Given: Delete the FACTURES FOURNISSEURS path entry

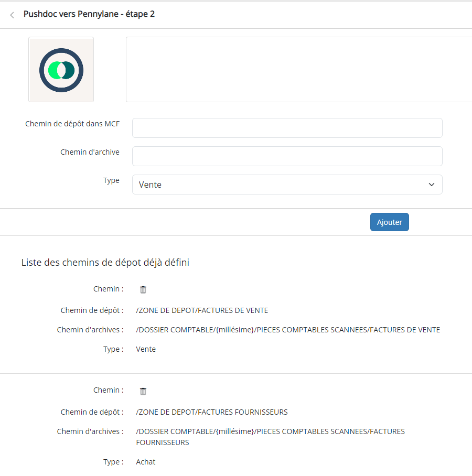Looking at the screenshot, I should click(x=143, y=391).
